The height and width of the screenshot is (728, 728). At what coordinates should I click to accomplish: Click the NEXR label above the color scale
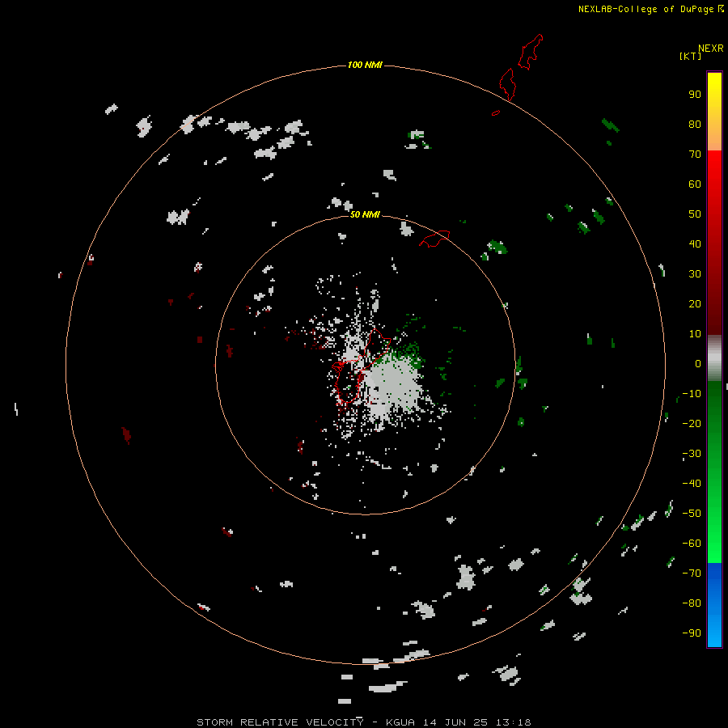coord(710,49)
